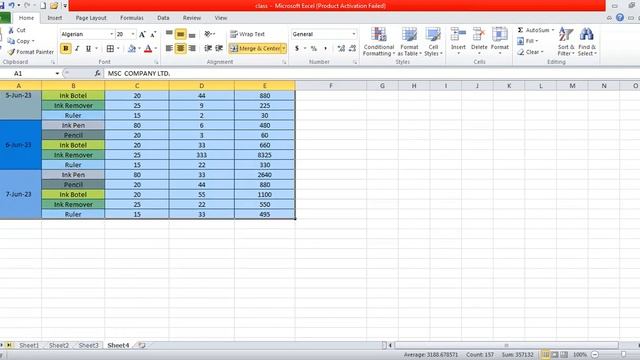Click the Cut scissors icon

click(11, 30)
